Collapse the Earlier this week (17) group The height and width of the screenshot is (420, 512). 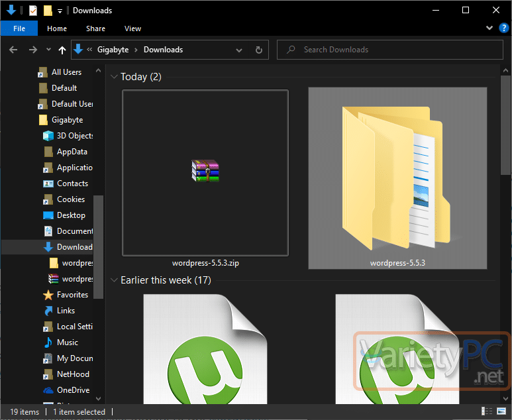pos(114,280)
